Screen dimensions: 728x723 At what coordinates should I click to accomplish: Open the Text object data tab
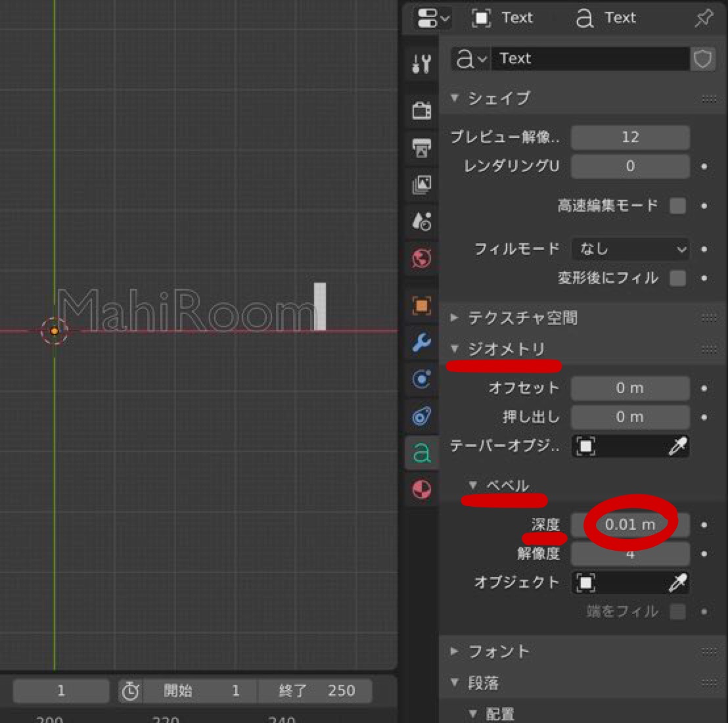coord(421,452)
